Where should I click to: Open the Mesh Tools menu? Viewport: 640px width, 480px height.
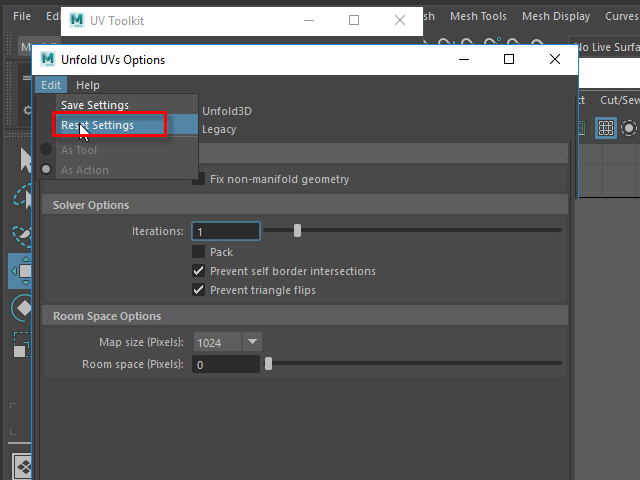point(479,16)
